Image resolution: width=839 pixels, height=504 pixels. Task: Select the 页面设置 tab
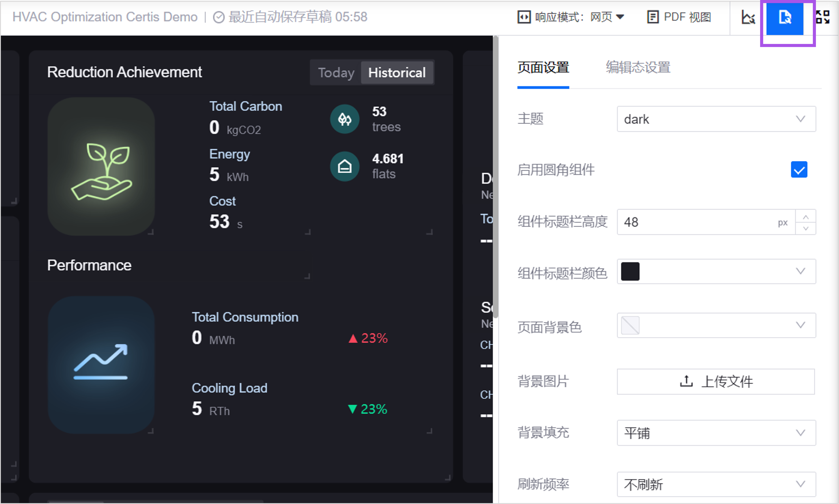click(543, 68)
